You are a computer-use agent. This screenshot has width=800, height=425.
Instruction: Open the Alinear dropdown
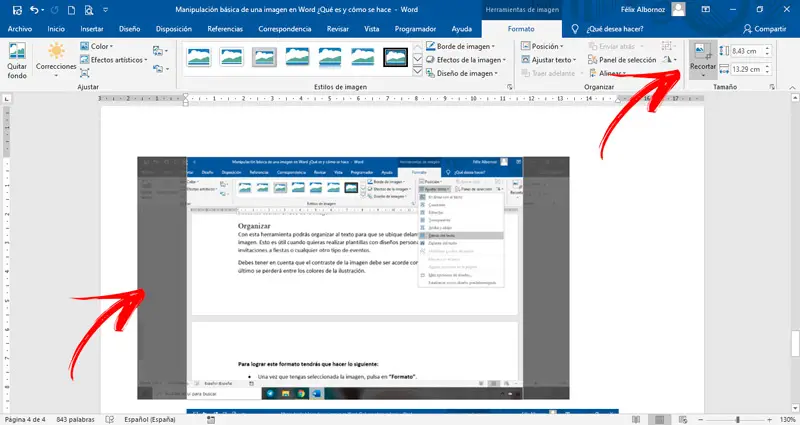coord(608,73)
